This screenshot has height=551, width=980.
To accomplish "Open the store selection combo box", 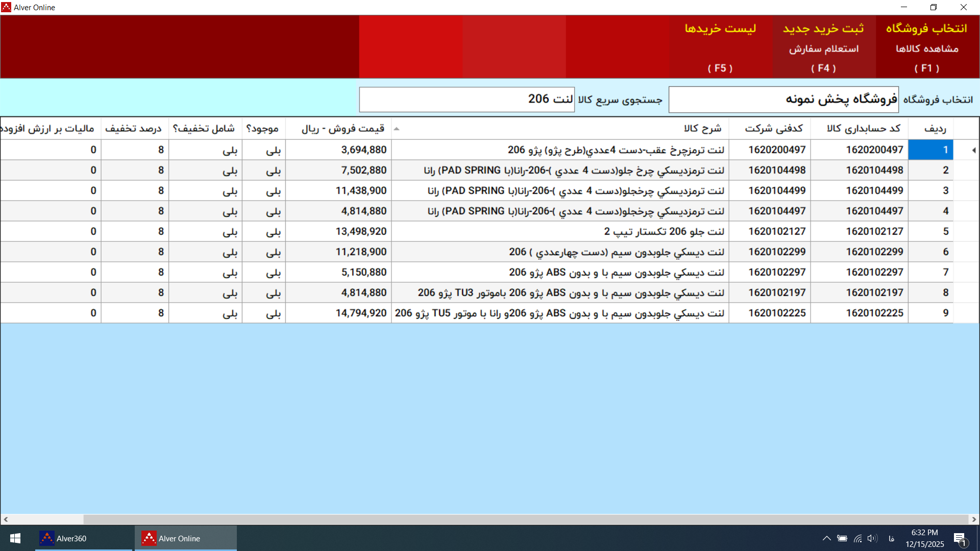I will click(783, 99).
